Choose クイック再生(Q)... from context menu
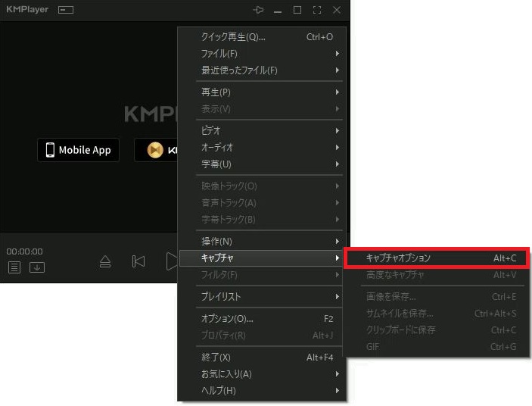This screenshot has height=406, width=532. pos(233,36)
